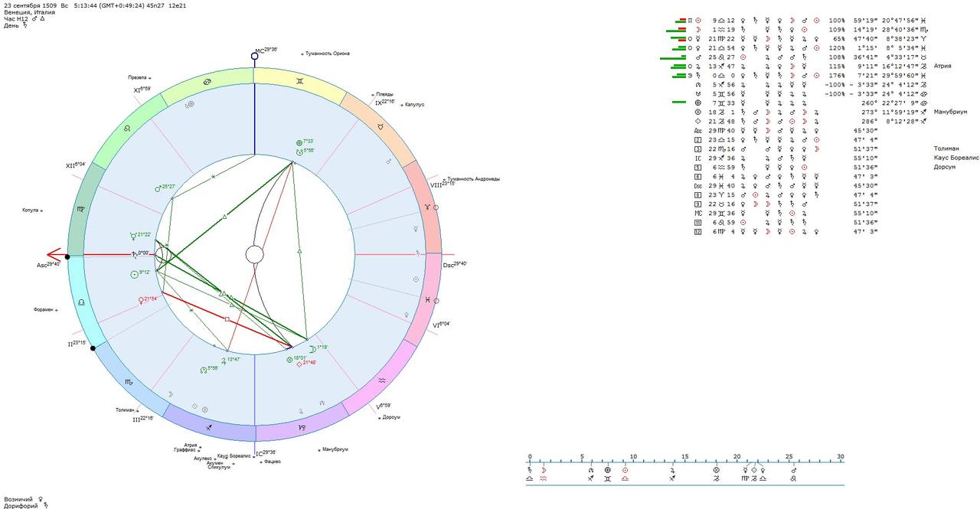Click the MC circle marker above the wheel
Screen dimensions: 980x509
click(x=255, y=56)
